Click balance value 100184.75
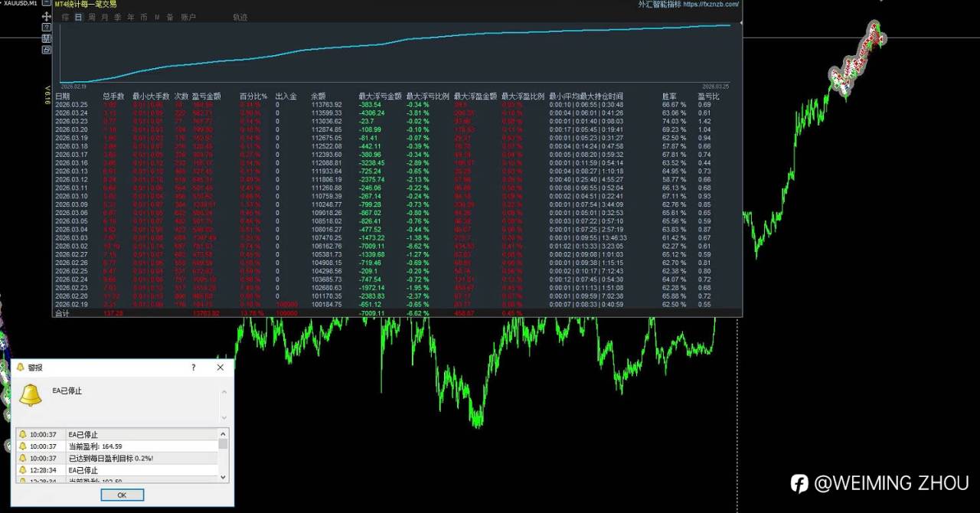980x513 pixels. pyautogui.click(x=326, y=304)
